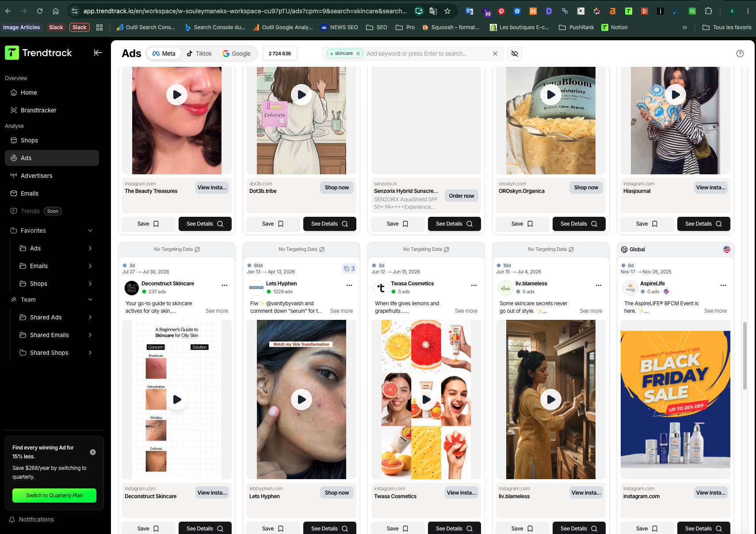Screen dimensions: 756x534
Task: Save The Beauty Treasures ad
Action: (148, 224)
